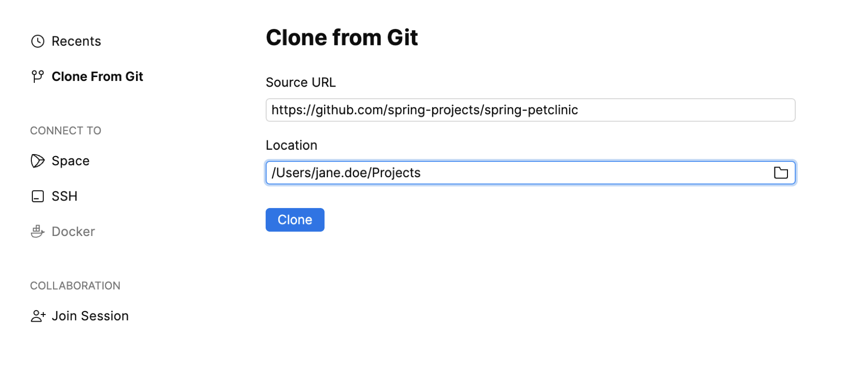868x367 pixels.
Task: Click the /Users/jane.doe/Projects path text
Action: pos(345,172)
